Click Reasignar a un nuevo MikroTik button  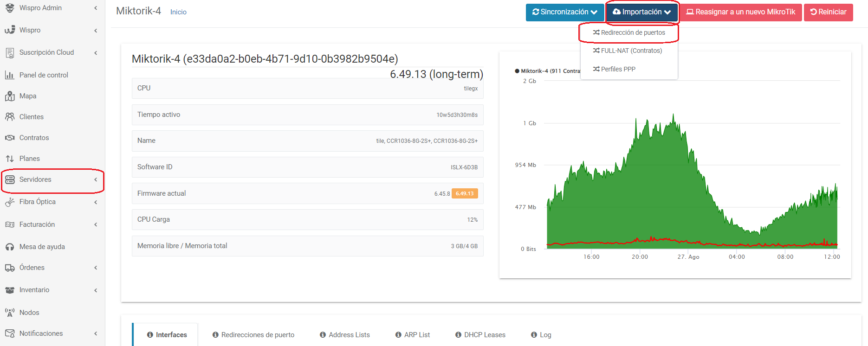(x=741, y=12)
